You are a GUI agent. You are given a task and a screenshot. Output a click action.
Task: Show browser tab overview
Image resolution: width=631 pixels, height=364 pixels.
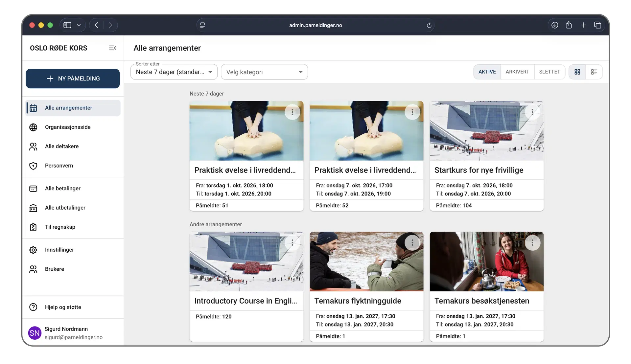597,25
